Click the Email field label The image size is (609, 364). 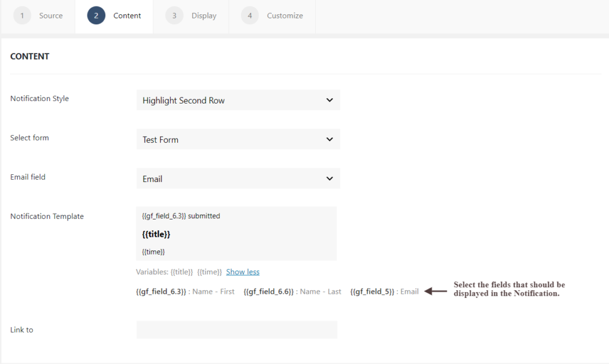[x=28, y=177]
